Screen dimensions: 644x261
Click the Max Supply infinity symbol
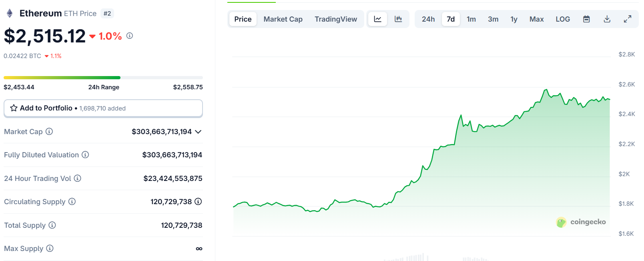(x=199, y=249)
